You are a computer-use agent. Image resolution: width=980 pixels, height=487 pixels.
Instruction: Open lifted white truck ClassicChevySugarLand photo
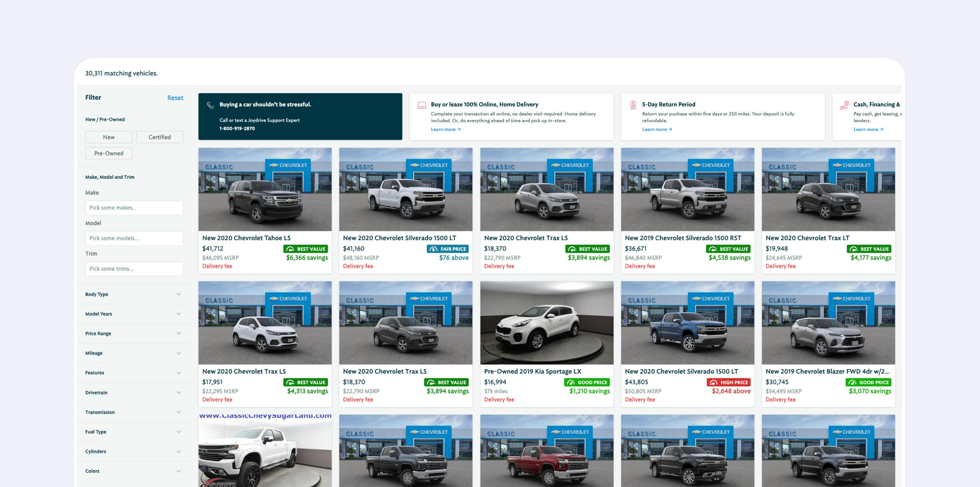tap(265, 451)
